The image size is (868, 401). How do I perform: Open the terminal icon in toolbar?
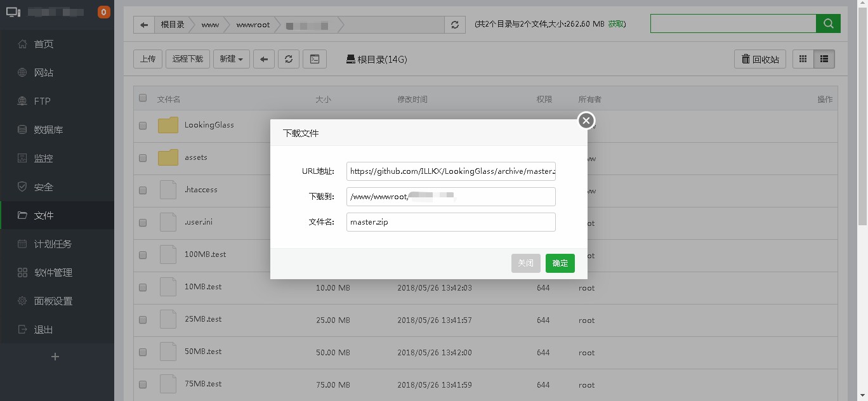(315, 59)
